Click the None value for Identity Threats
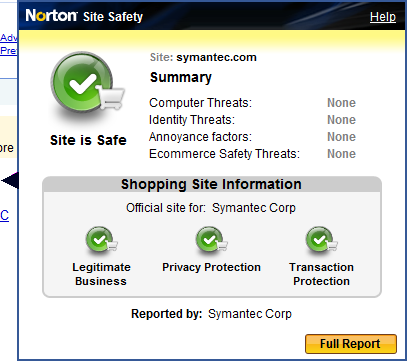Viewport: 407px width, 361px height. pyautogui.click(x=341, y=120)
